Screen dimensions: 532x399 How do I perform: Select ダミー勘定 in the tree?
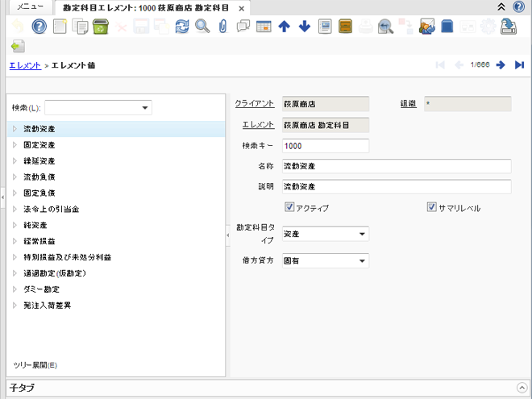point(41,289)
